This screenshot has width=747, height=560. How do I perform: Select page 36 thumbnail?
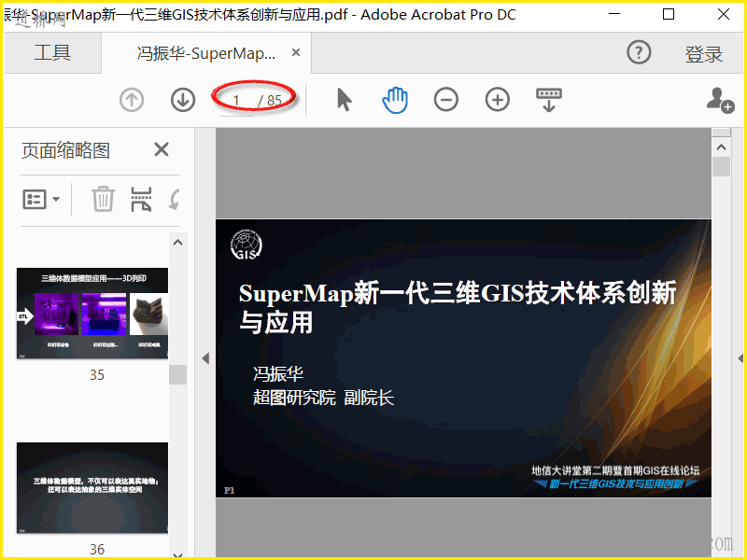point(92,487)
